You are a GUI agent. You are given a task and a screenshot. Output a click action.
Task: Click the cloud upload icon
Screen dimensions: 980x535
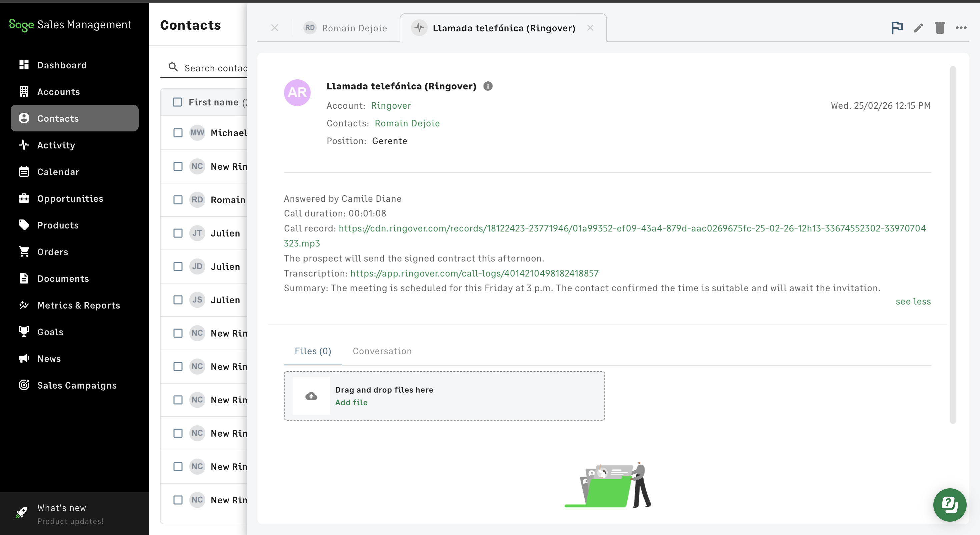coord(311,396)
